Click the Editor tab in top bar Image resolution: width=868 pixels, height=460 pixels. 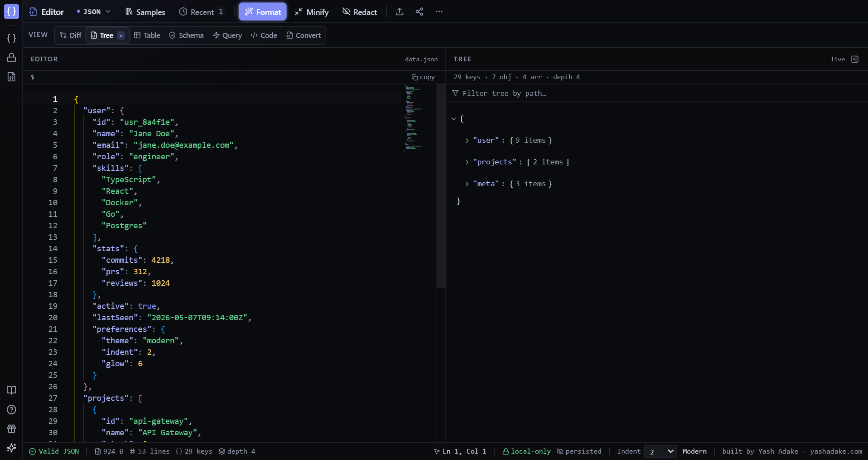(x=46, y=12)
